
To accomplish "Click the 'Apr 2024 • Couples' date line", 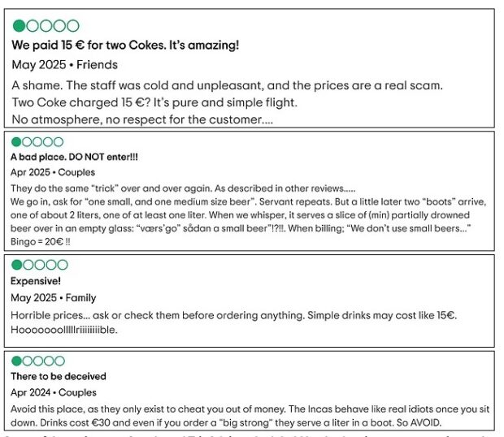I will [54, 392].
